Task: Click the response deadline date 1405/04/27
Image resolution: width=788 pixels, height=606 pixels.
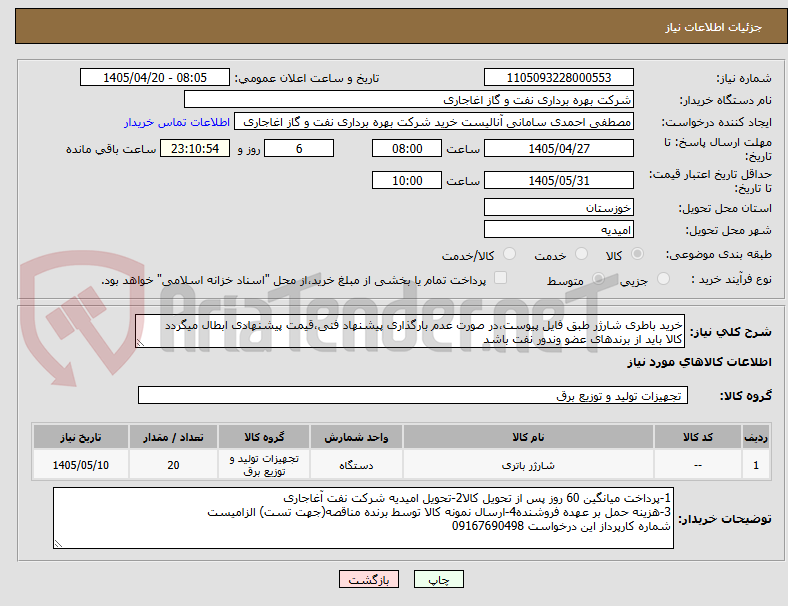Action: click(559, 148)
